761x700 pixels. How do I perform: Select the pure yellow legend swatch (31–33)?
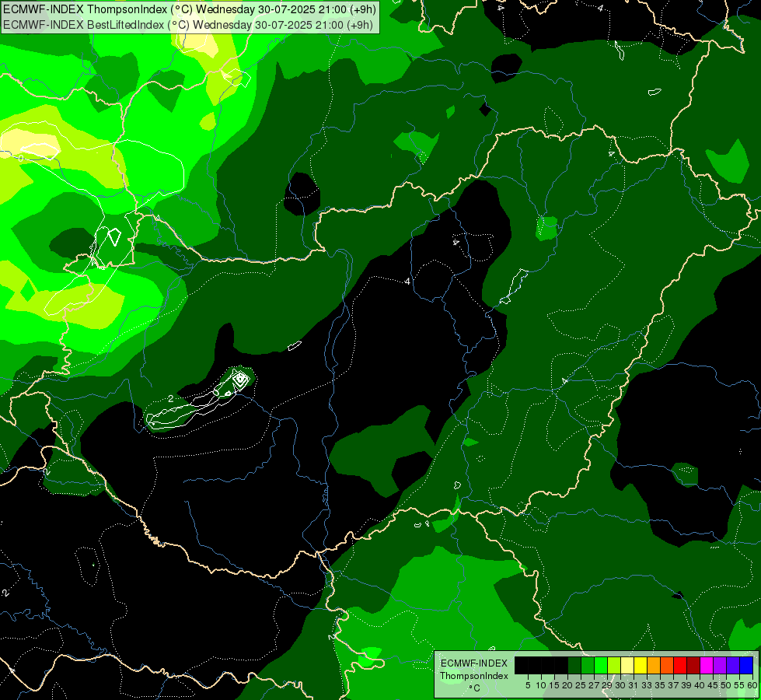641,665
